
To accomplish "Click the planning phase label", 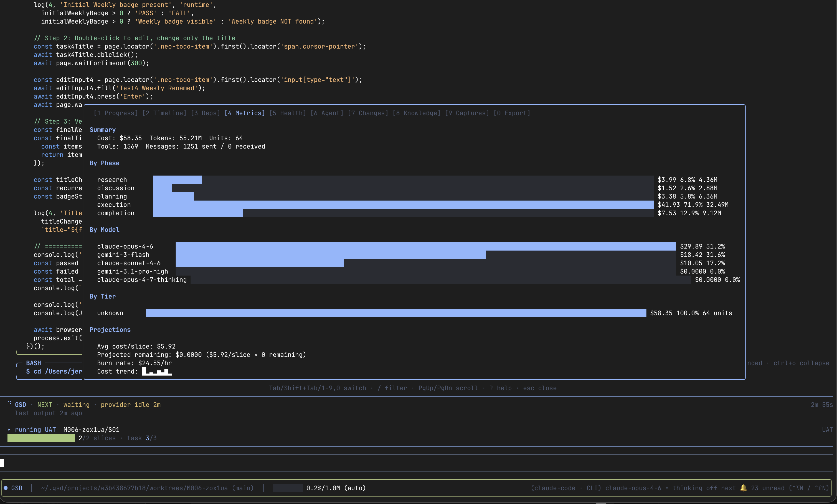I will (x=112, y=196).
